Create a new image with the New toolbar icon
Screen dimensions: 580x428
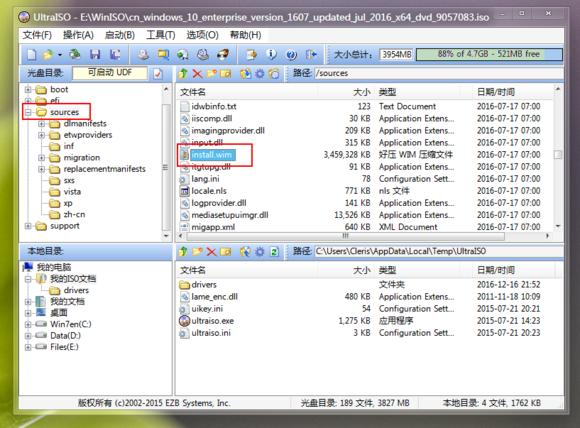pos(32,55)
